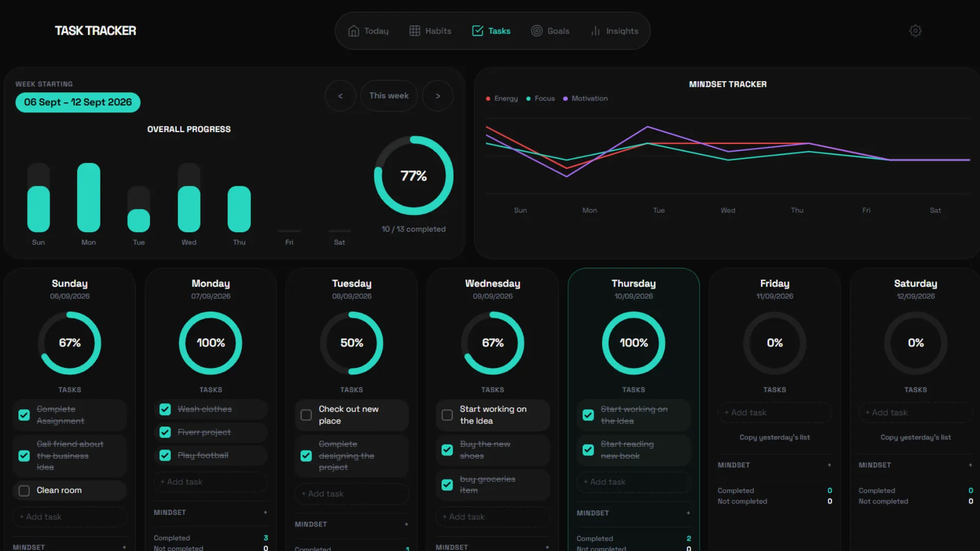
Task: Add mindset entry for Thursday
Action: [x=688, y=513]
